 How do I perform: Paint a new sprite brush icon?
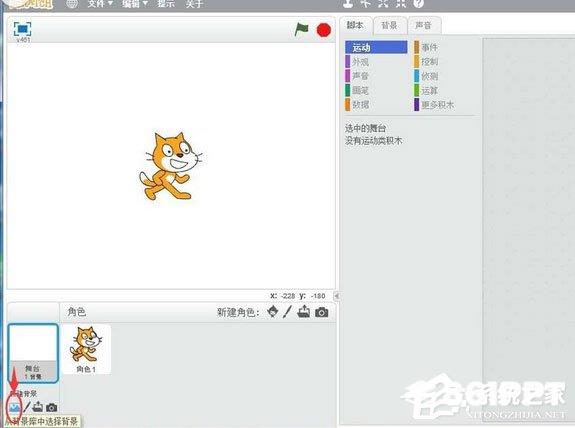288,312
